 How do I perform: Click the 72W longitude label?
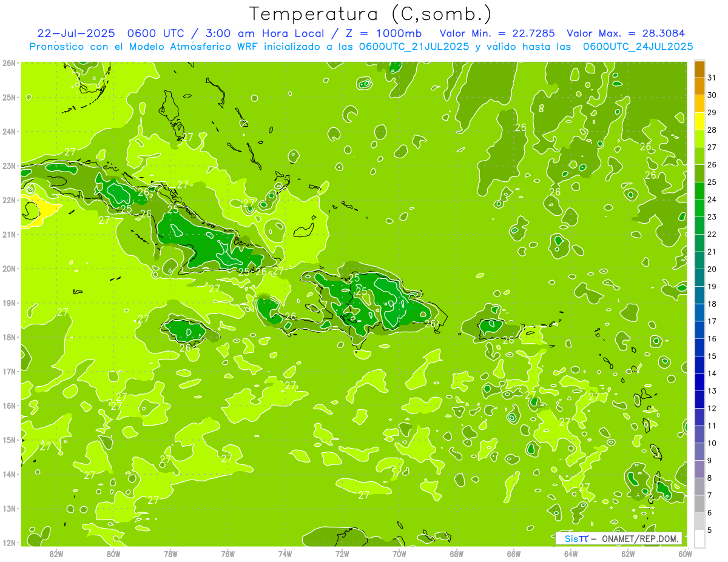pyautogui.click(x=342, y=554)
